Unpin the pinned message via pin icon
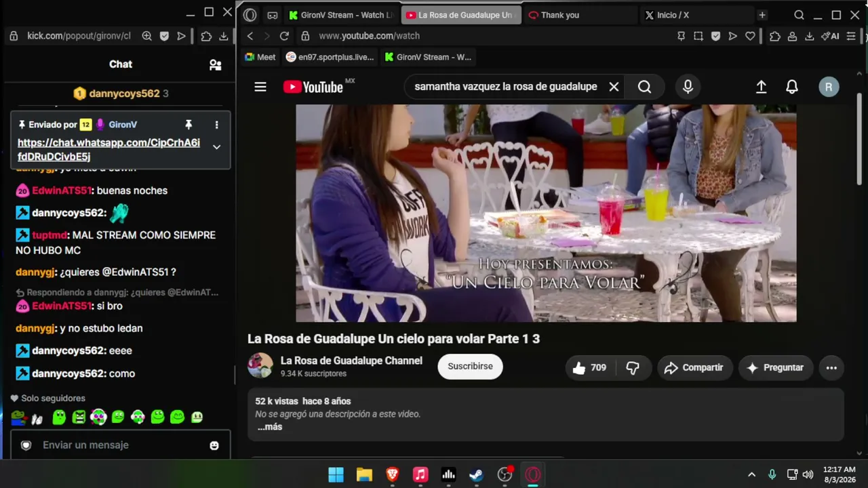This screenshot has width=868, height=488. 189,125
